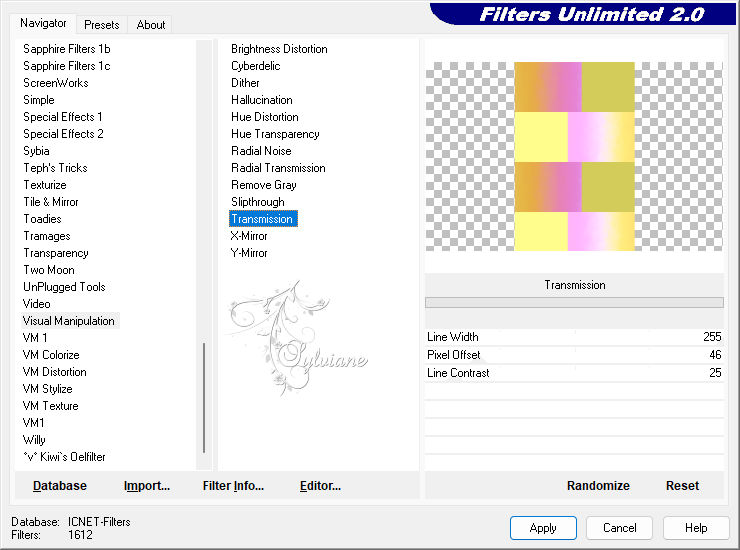Adjust the Pixel Offset slider
The image size is (740, 550).
tap(574, 355)
